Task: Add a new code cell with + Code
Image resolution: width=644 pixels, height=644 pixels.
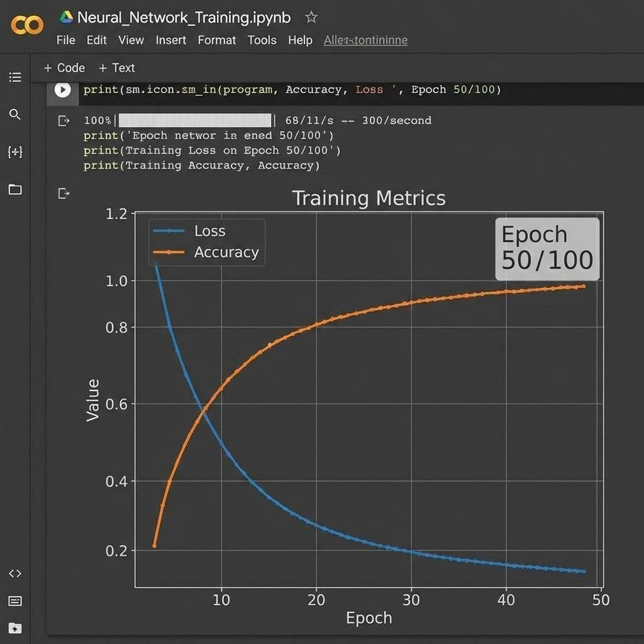Action: click(x=64, y=67)
